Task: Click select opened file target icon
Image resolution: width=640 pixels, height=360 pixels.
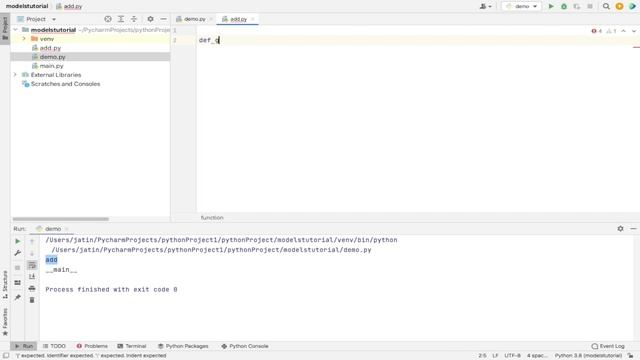Action: tap(108, 19)
